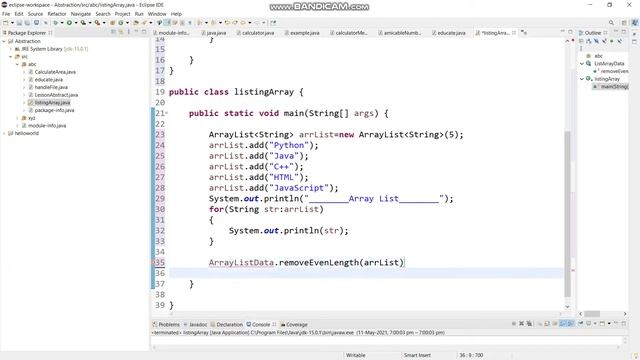Screen dimensions: 640x360
Task: Click the error marker on line 35
Action: [153, 262]
